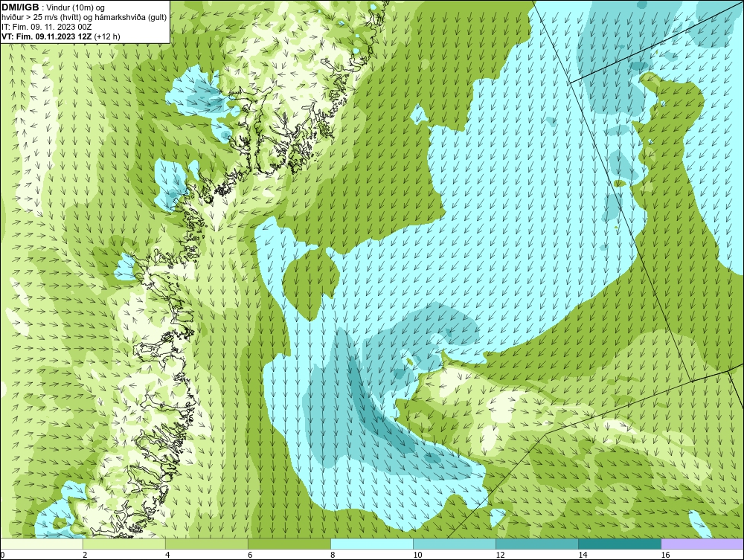Click the legend label '10'
Screen dimensions: 744x560
coord(417,555)
